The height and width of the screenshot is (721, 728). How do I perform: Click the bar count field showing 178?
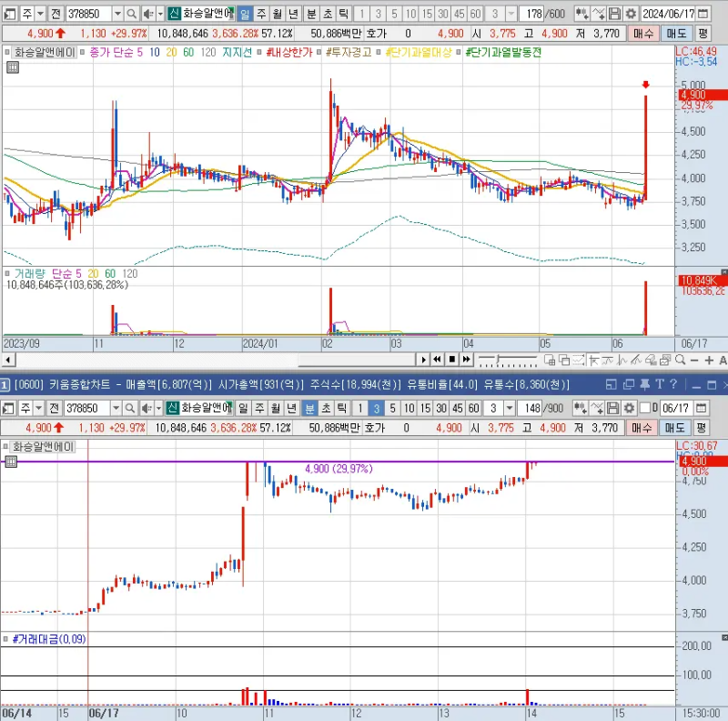(532, 14)
